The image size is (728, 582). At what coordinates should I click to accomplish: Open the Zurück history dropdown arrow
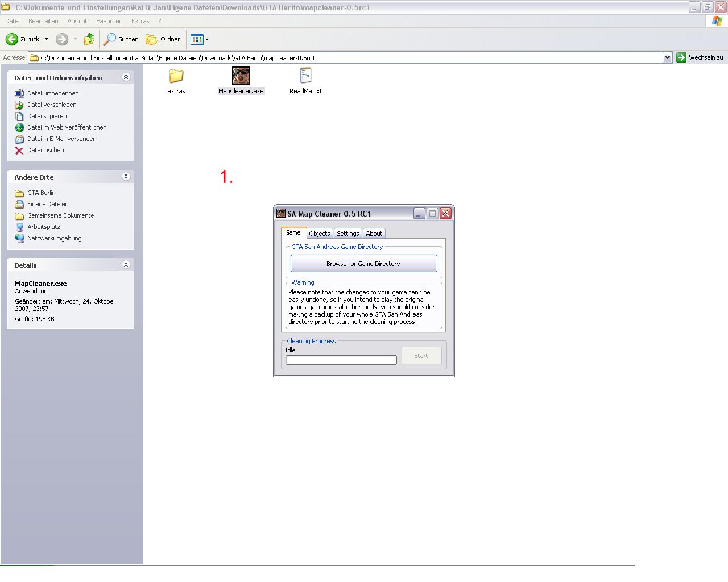[x=47, y=39]
